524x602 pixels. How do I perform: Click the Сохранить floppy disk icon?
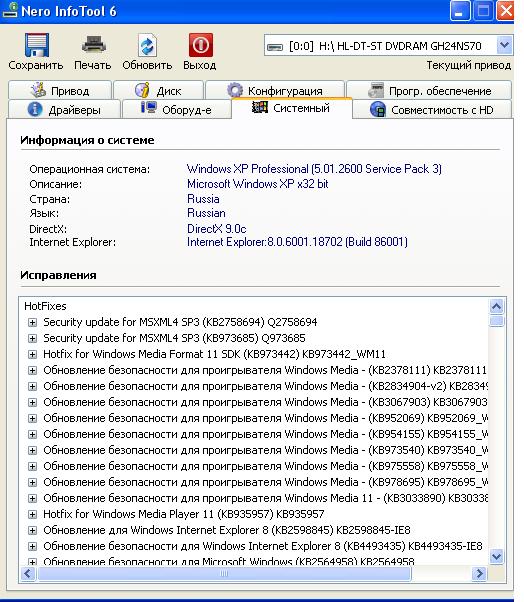(x=36, y=45)
